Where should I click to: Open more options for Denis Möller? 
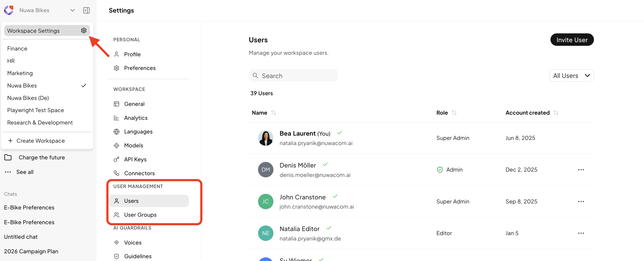coord(581,169)
